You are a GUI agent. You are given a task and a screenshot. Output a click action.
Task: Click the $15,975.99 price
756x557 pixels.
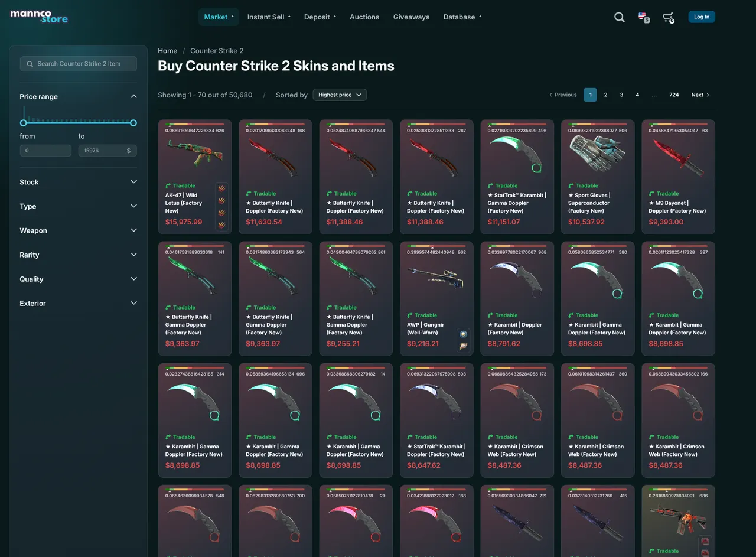click(184, 222)
